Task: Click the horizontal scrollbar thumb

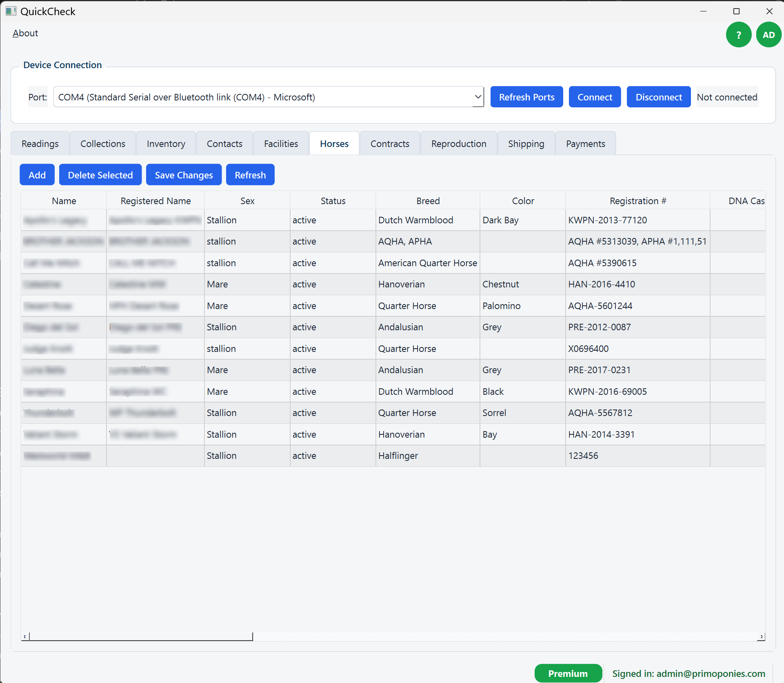Action: click(141, 636)
